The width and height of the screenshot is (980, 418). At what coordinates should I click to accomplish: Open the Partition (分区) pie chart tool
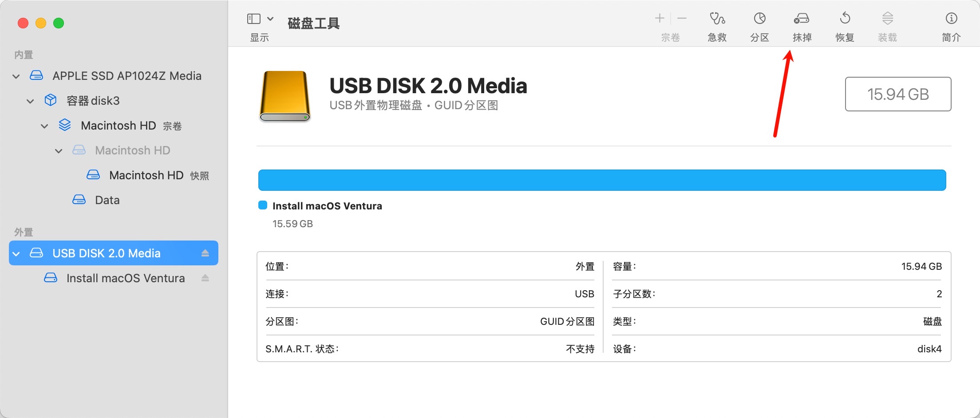click(x=759, y=18)
